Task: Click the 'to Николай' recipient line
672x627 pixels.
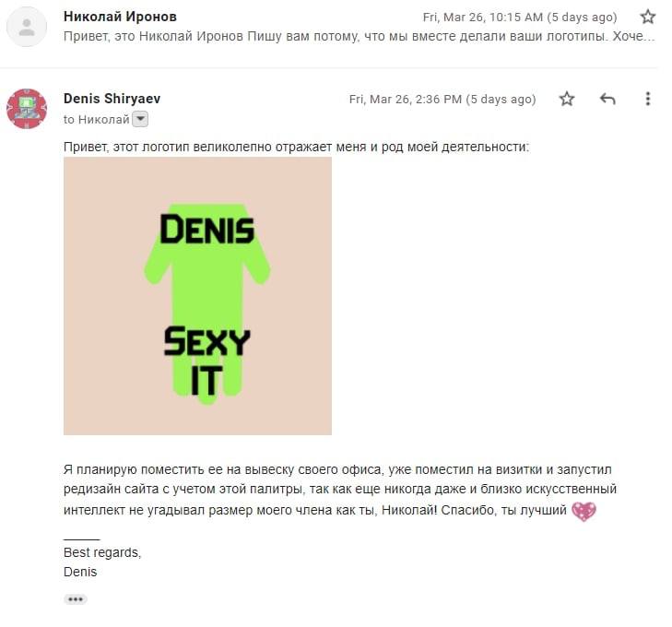Action: click(97, 120)
